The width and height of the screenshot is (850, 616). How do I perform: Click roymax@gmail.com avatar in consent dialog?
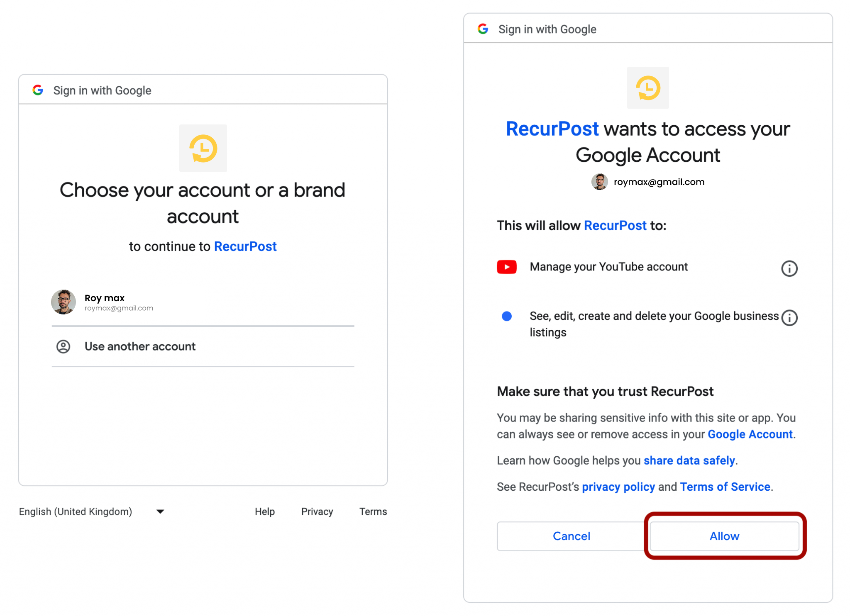pos(599,182)
